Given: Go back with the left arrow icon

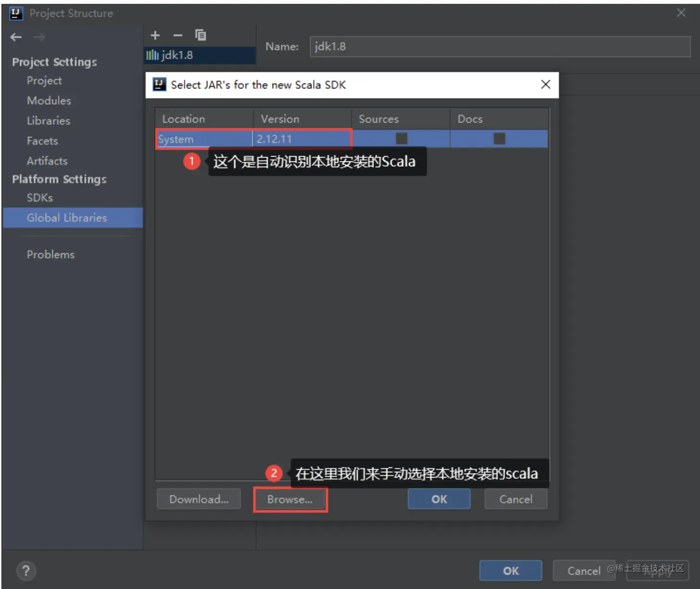Looking at the screenshot, I should [x=16, y=37].
